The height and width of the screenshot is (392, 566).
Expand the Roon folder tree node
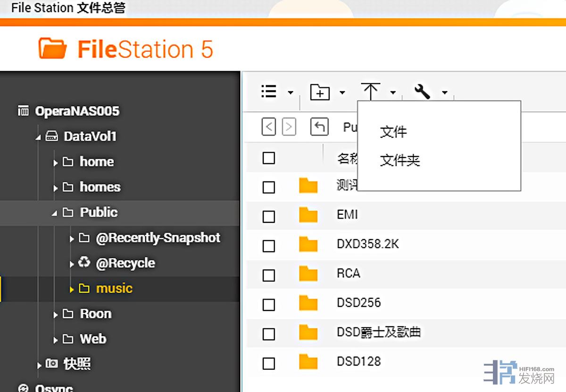point(56,314)
